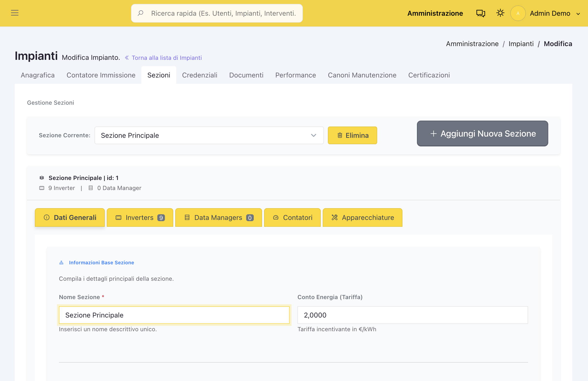
Task: Click the Informazioni Base Sezione heading
Action: point(102,263)
